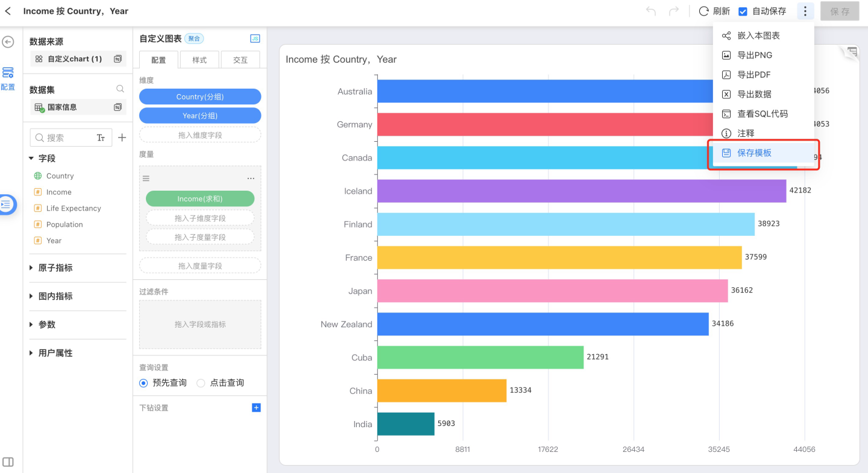Toggle the 自动保存 checkbox

[x=743, y=11]
